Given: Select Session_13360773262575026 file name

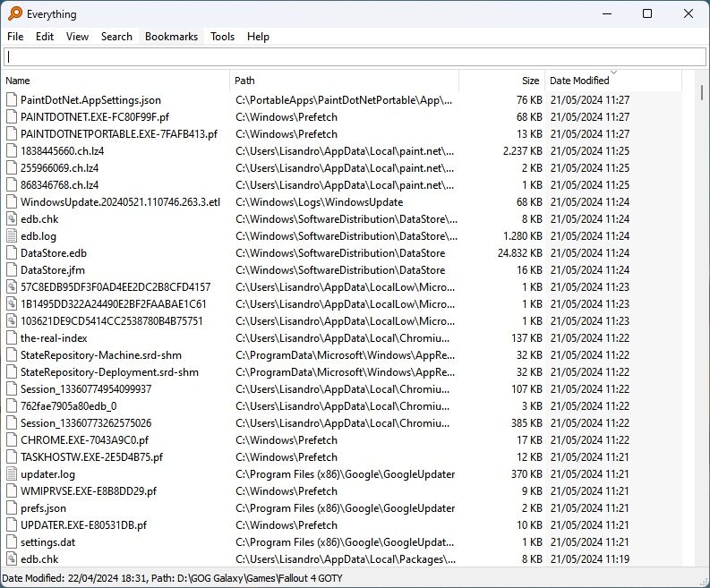Looking at the screenshot, I should click(86, 423).
